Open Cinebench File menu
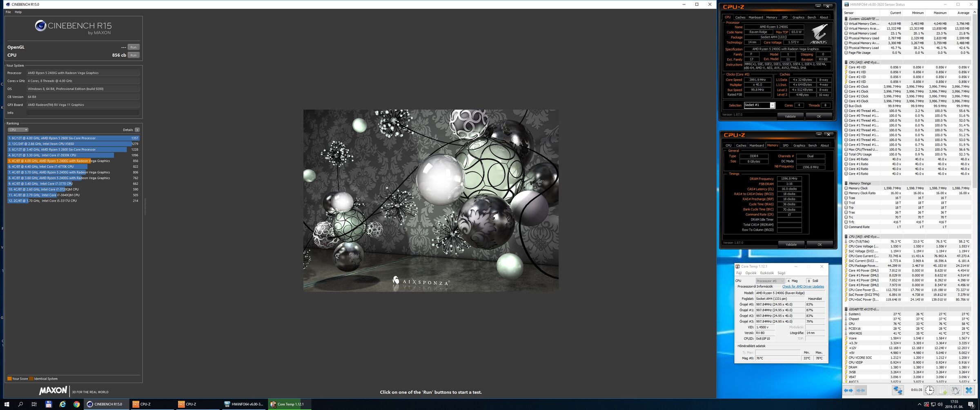Image resolution: width=980 pixels, height=410 pixels. 8,12
